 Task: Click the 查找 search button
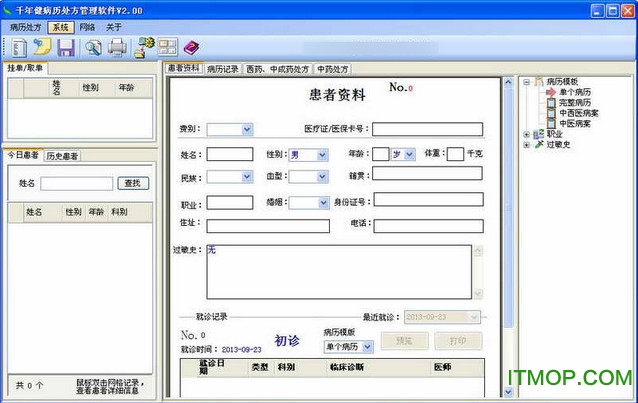pyautogui.click(x=133, y=183)
